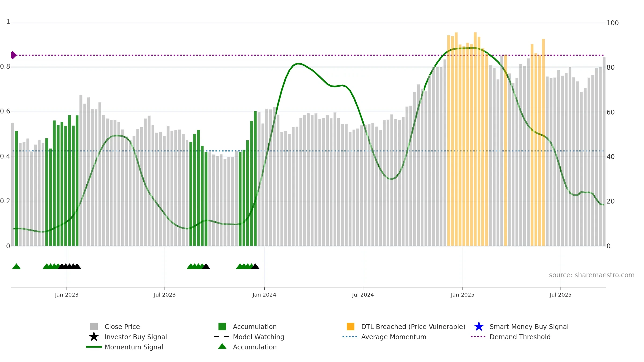Click the gray Close Price legend swatch

[94, 327]
